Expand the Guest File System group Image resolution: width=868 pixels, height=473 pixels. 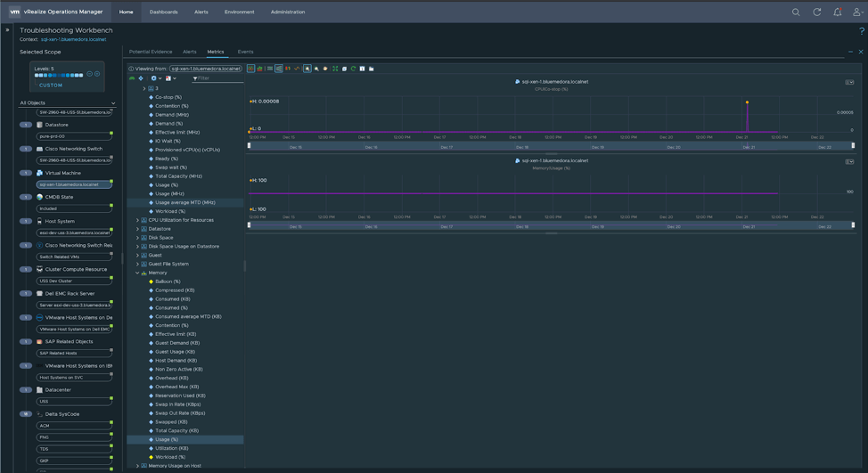[x=137, y=264]
